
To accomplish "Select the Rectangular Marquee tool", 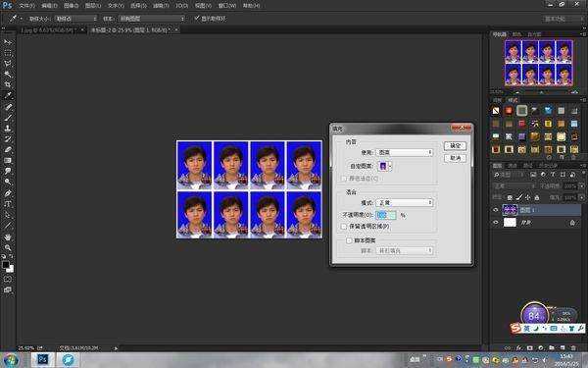I will point(8,53).
